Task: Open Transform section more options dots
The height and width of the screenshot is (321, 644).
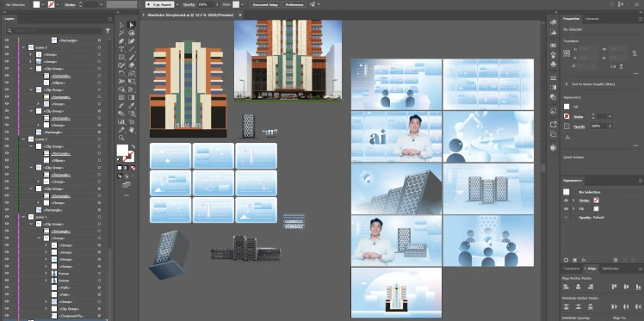Action: tap(635, 73)
